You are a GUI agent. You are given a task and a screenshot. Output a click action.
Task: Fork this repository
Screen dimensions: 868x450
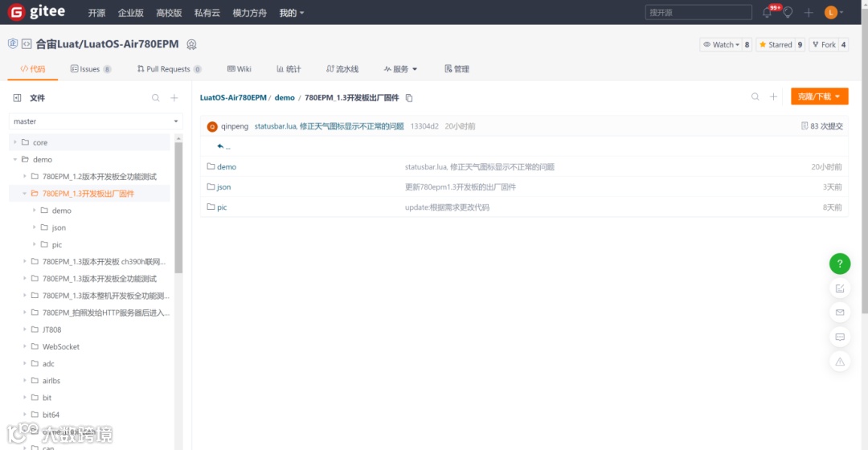click(825, 45)
